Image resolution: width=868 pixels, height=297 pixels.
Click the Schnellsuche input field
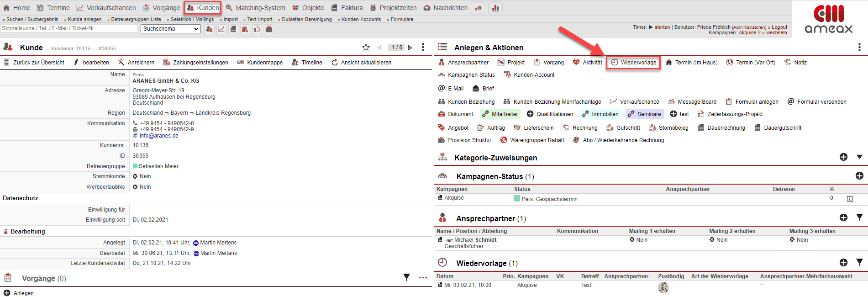click(x=68, y=28)
